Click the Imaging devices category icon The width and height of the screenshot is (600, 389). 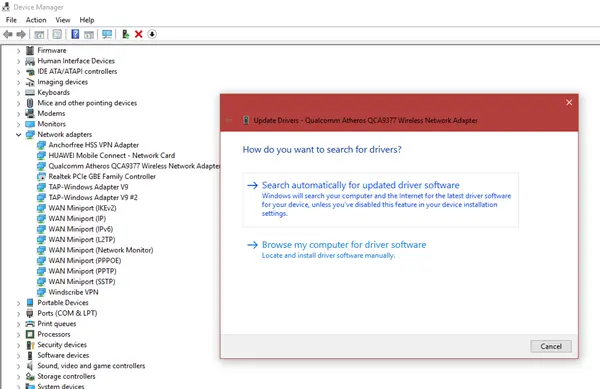point(30,82)
